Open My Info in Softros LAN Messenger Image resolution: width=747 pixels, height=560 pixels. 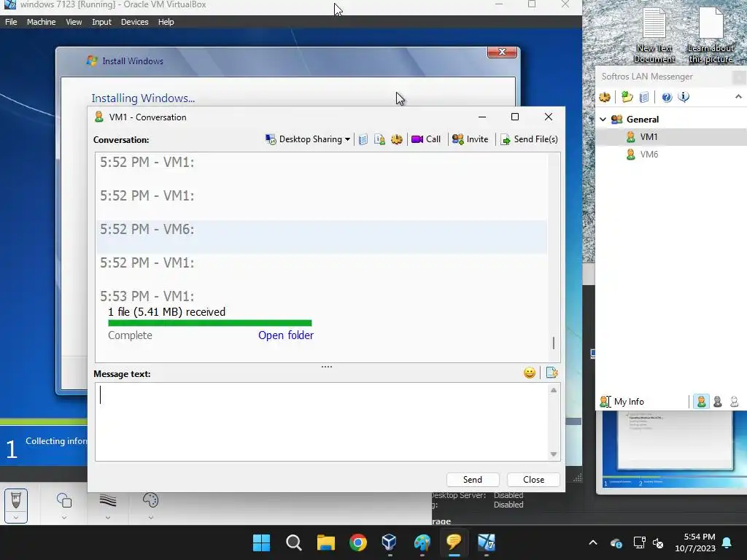pos(622,402)
